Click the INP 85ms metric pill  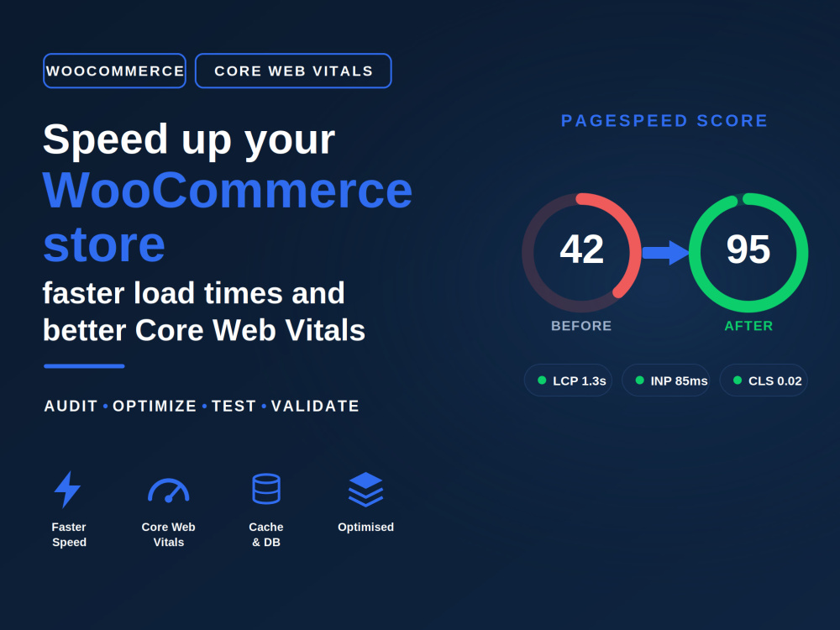pos(666,381)
